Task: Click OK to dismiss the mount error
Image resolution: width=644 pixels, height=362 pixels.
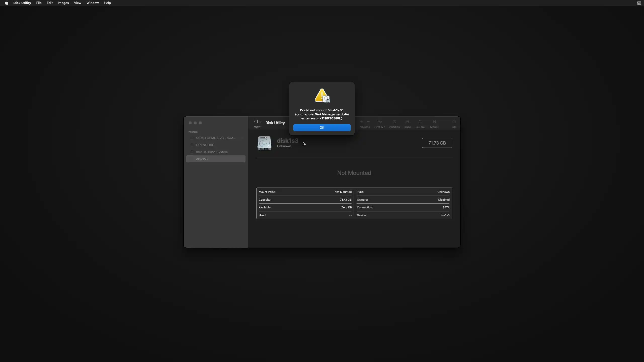Action: 322,127
